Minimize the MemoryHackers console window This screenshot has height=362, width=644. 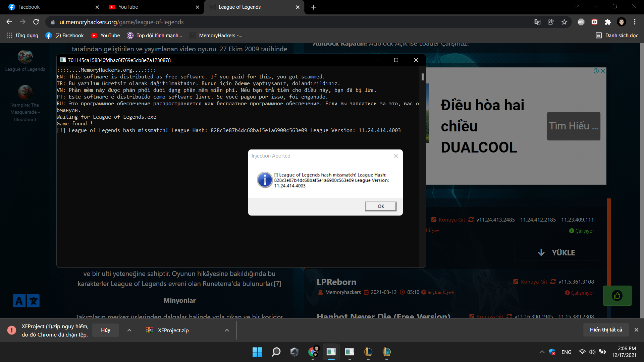[x=377, y=60]
